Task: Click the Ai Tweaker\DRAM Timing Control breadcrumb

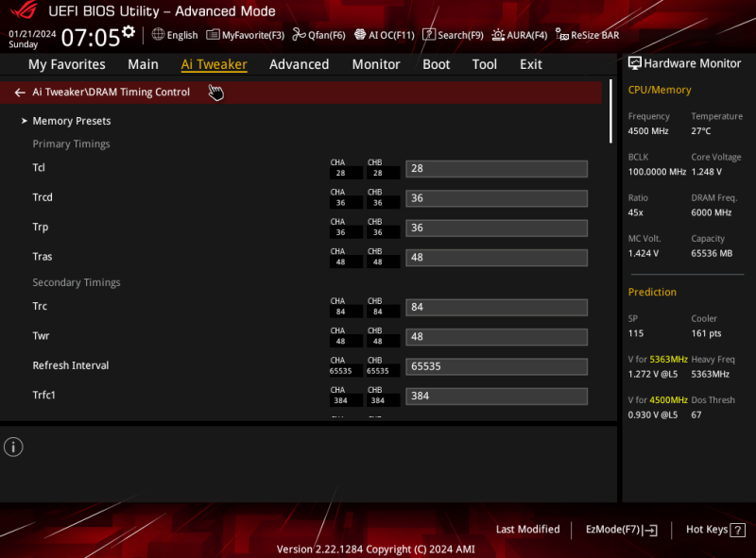Action: click(x=111, y=92)
